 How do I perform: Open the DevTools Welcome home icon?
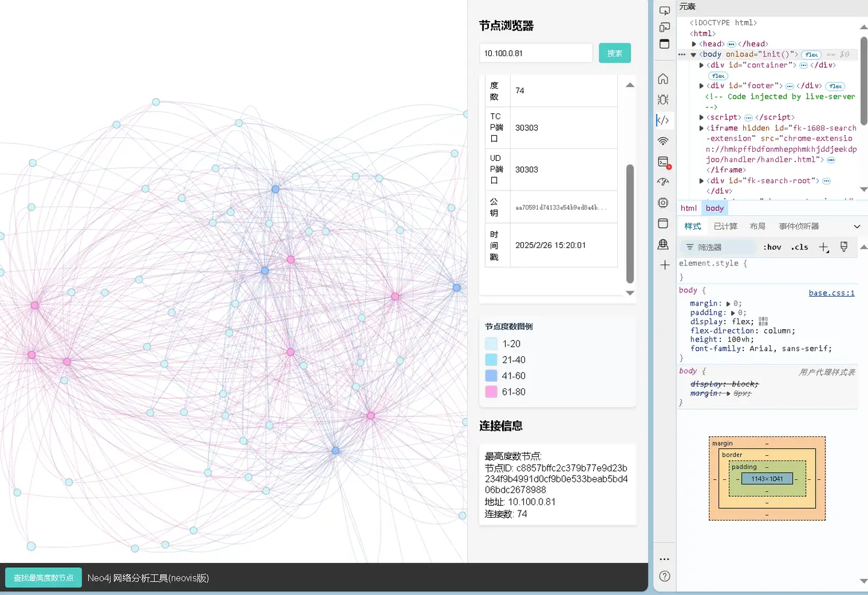point(663,79)
